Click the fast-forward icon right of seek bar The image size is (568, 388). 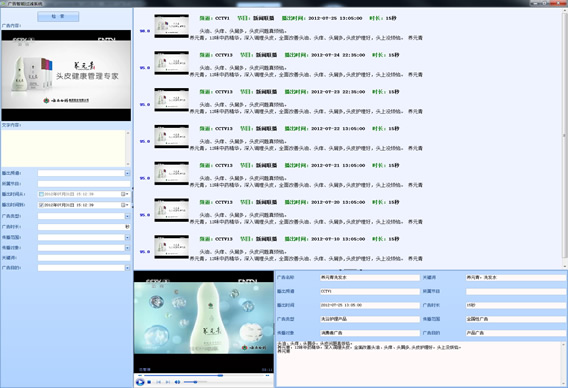pos(267,375)
